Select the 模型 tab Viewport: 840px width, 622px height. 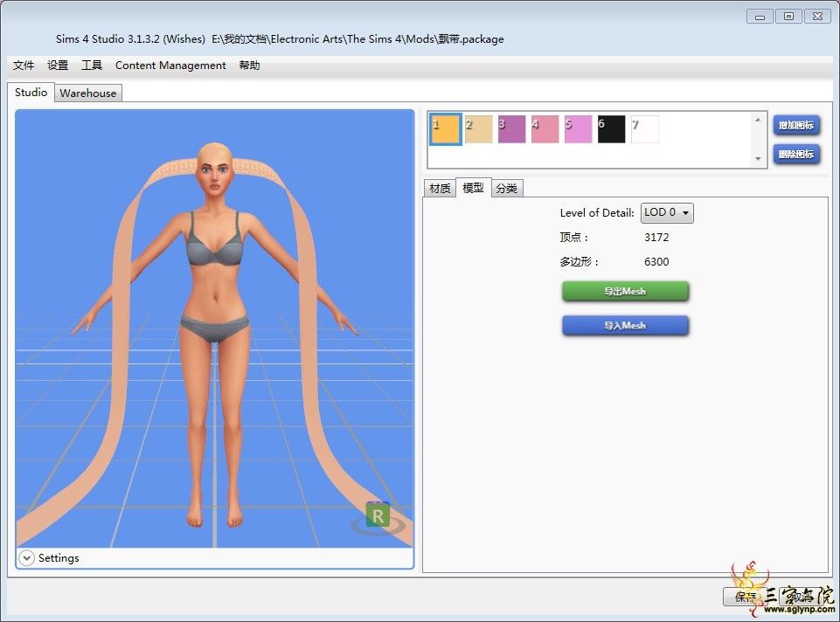473,187
